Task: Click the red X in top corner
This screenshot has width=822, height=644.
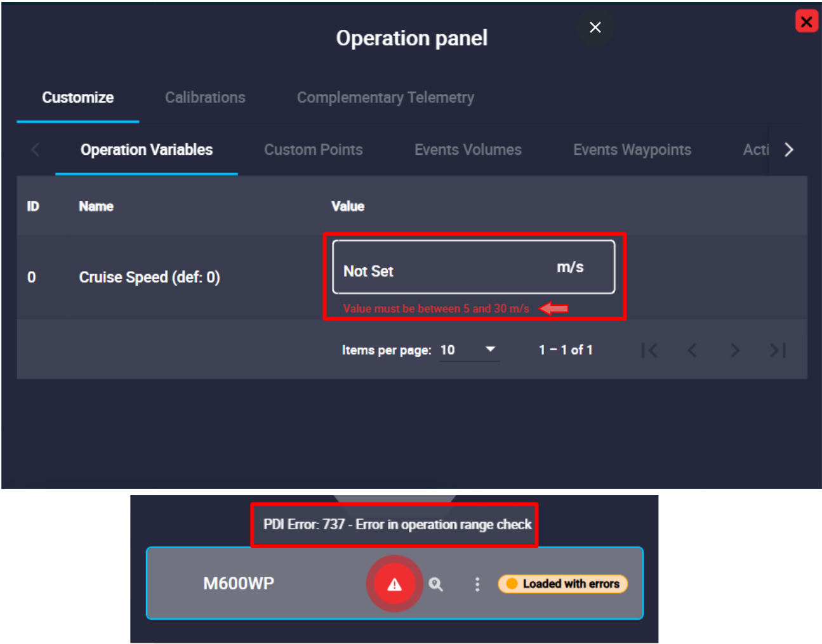Action: 806,22
